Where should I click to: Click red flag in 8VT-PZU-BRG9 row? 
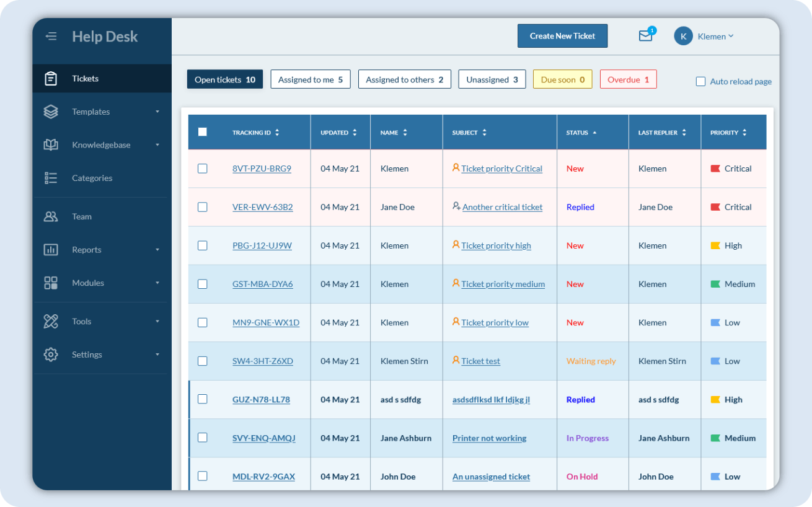tap(715, 169)
